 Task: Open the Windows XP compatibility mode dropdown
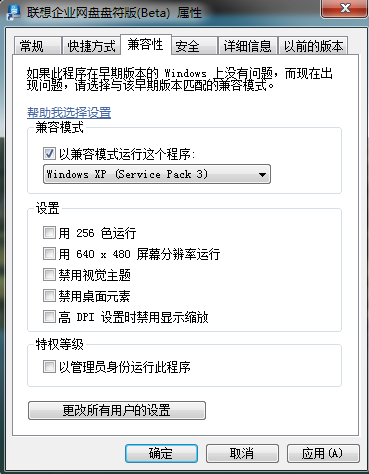click(x=157, y=174)
